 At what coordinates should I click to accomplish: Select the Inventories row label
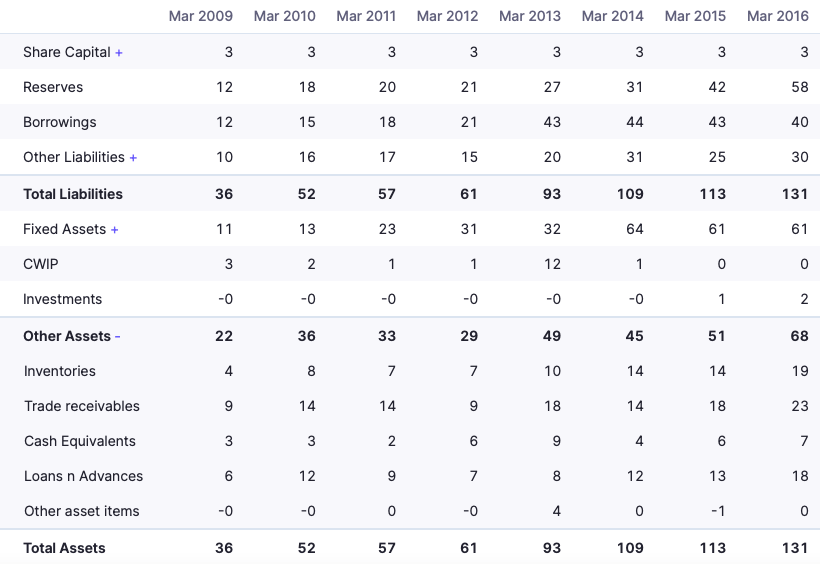click(x=60, y=371)
